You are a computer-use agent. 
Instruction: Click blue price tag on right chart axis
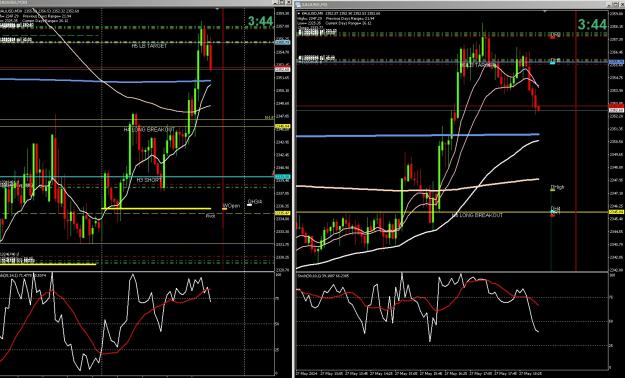616,62
